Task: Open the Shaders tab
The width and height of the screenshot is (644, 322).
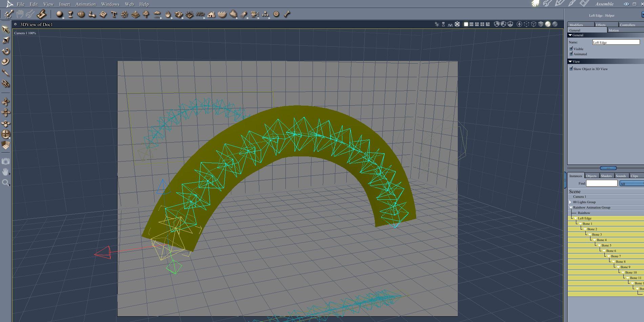Action: coord(606,176)
